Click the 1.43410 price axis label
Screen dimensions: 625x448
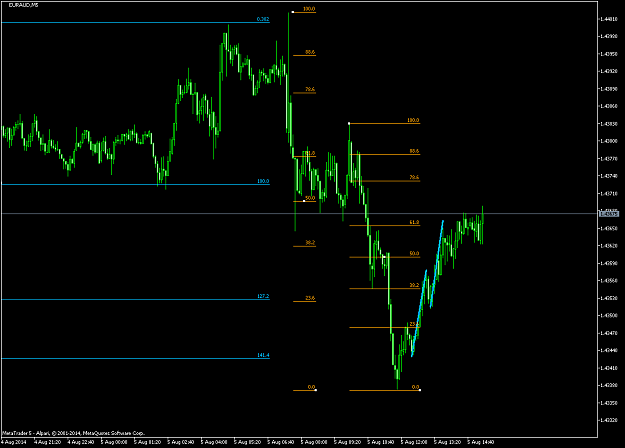[609, 368]
